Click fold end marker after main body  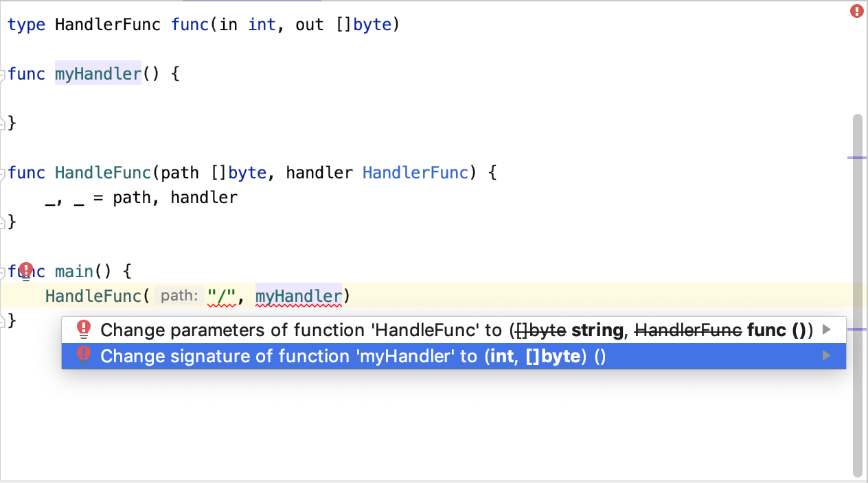3,320
